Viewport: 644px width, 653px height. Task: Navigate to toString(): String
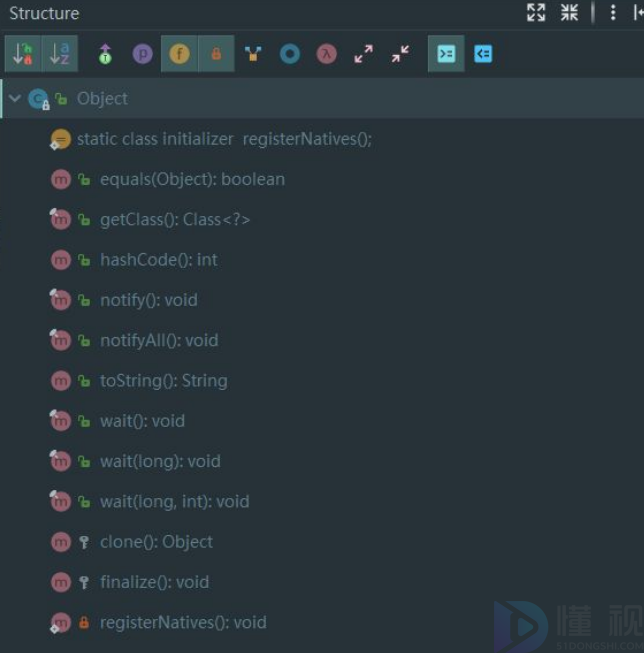[164, 381]
